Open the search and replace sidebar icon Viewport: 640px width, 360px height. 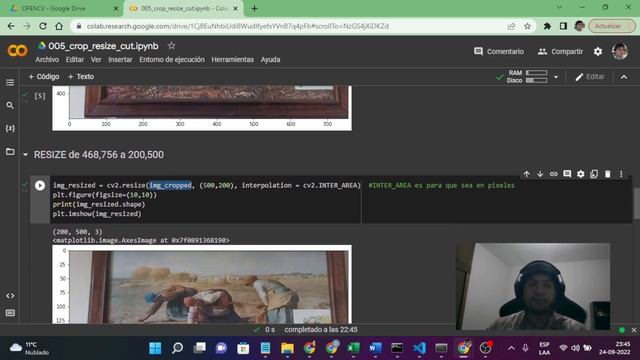coord(10,106)
